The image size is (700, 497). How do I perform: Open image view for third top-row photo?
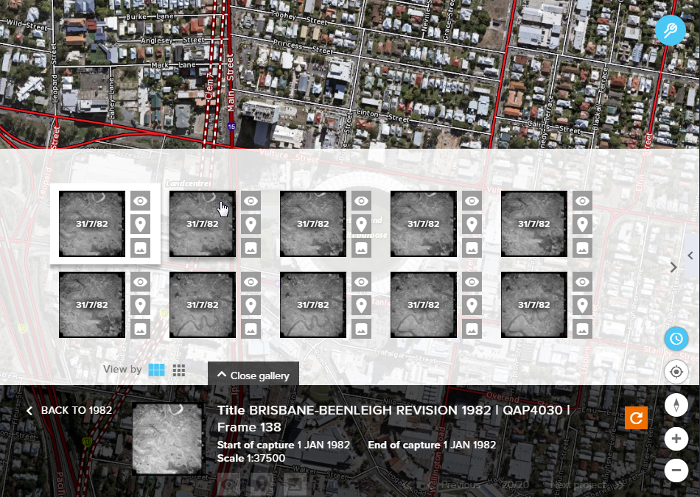pyautogui.click(x=361, y=248)
